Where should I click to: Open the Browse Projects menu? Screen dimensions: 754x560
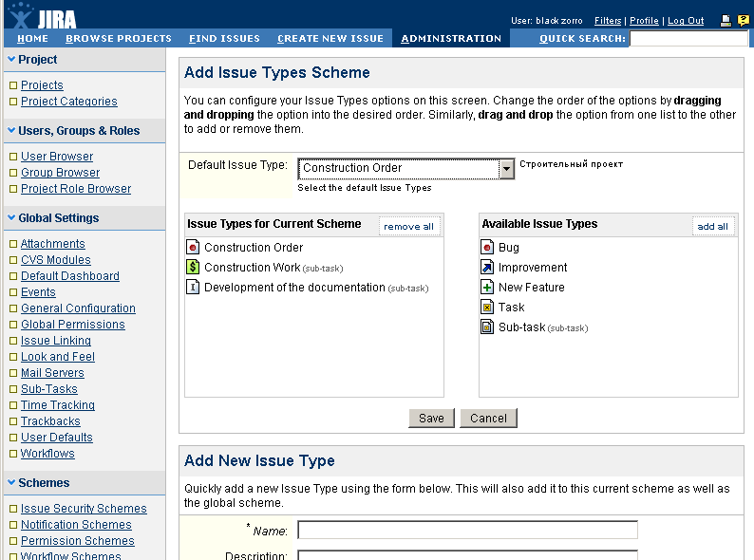pos(119,39)
